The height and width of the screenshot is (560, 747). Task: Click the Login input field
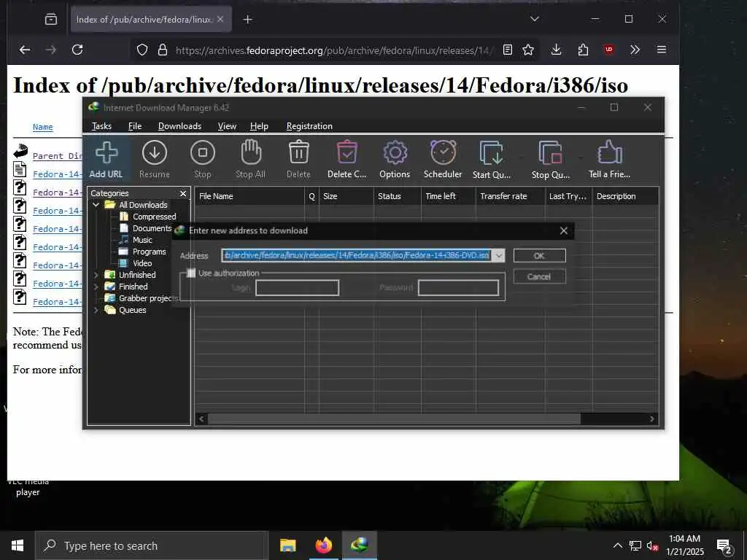click(298, 287)
